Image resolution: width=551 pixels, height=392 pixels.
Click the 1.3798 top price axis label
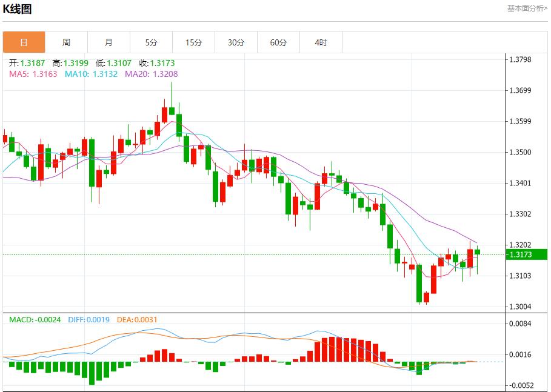tap(520, 59)
